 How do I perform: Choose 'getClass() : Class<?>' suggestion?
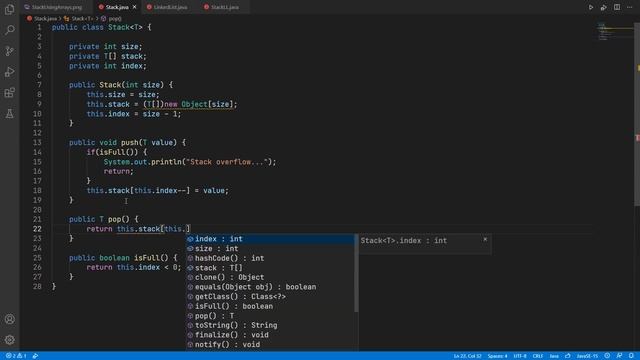tap(271, 296)
